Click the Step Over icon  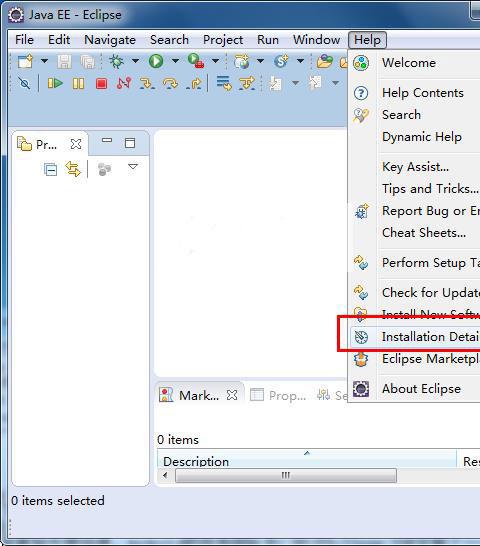[170, 84]
